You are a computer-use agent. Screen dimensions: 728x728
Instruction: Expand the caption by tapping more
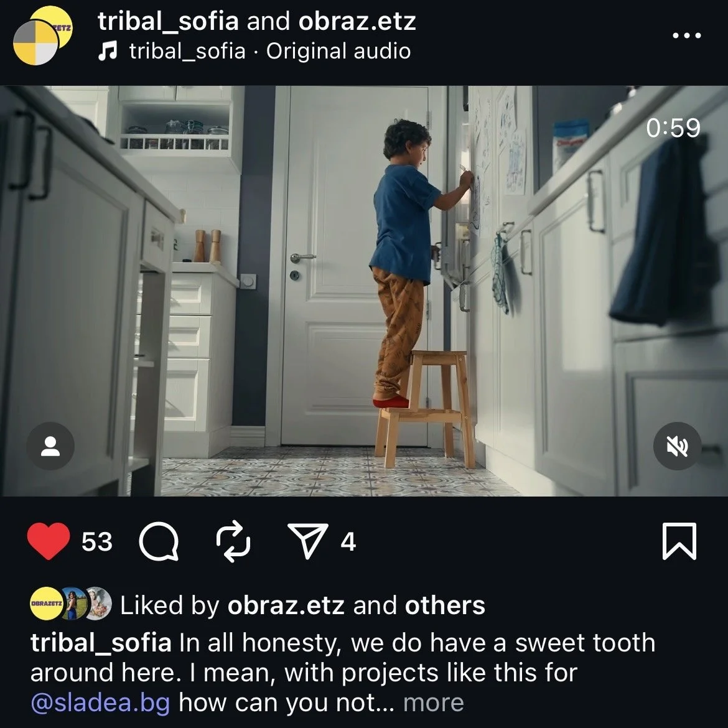pos(433,703)
